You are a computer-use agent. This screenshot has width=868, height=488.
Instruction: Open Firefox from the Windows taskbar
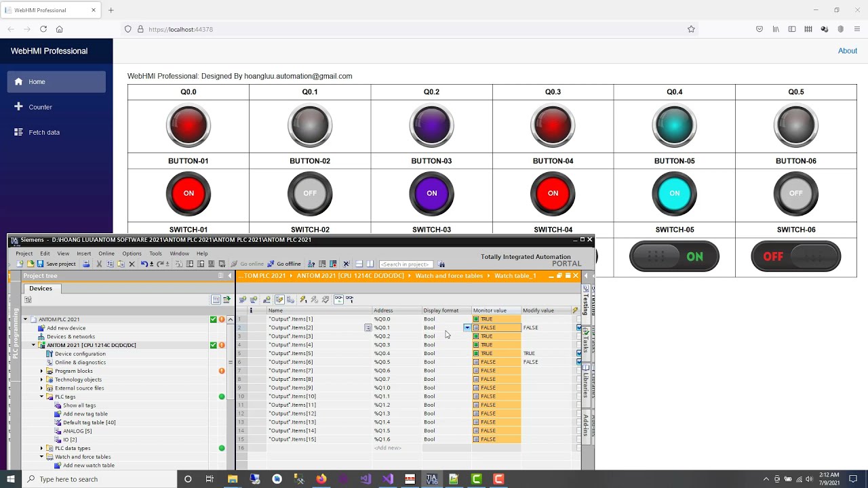pos(321,479)
